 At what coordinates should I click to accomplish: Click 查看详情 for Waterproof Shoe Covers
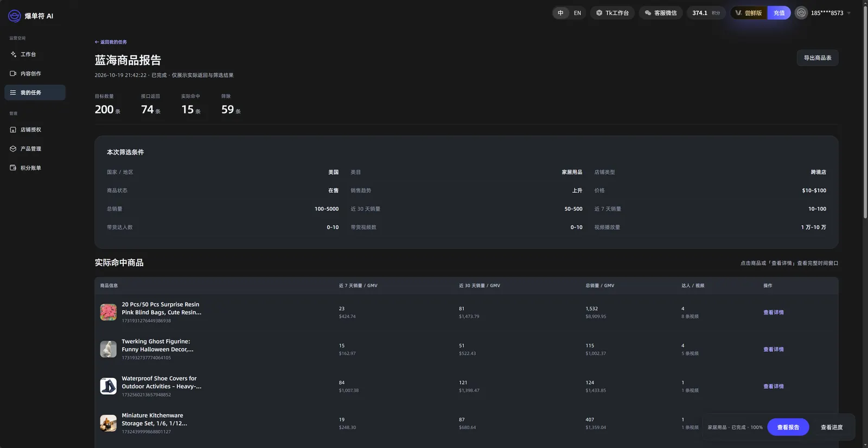(x=774, y=386)
